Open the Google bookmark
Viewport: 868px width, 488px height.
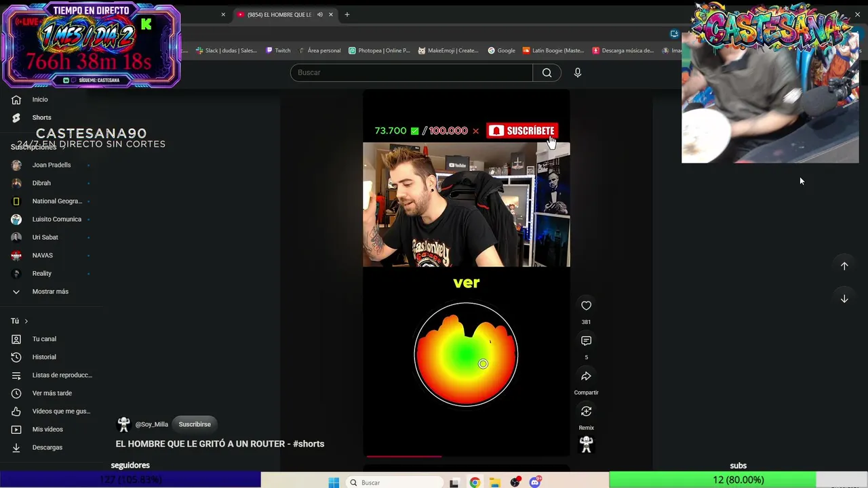click(x=502, y=50)
